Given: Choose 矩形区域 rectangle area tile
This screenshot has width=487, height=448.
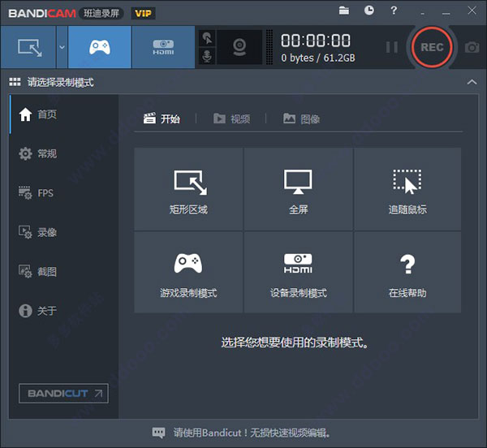Looking at the screenshot, I should (188, 189).
